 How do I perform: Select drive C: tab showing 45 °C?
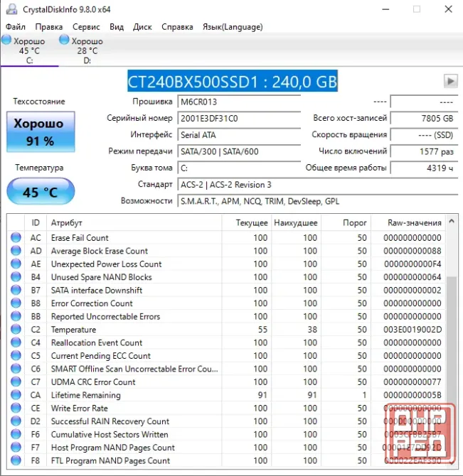29,50
